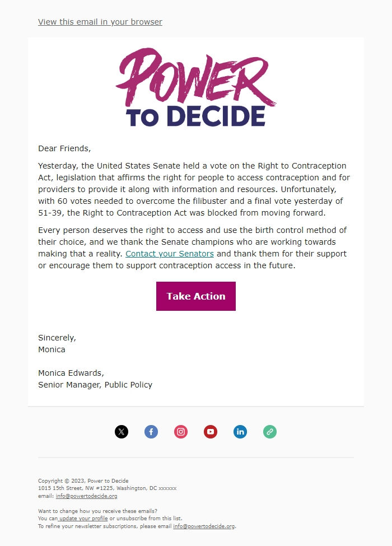This screenshot has width=392, height=546.
Task: Click the copyright notice in the footer
Action: pyautogui.click(x=83, y=480)
